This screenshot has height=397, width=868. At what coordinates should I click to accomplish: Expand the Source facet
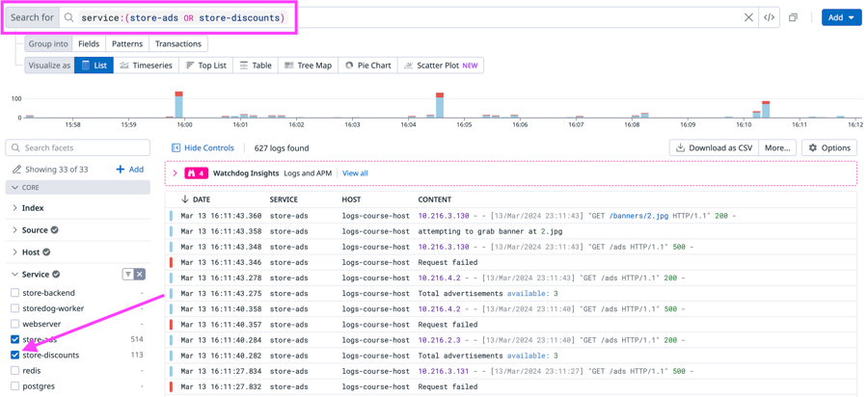(x=14, y=230)
